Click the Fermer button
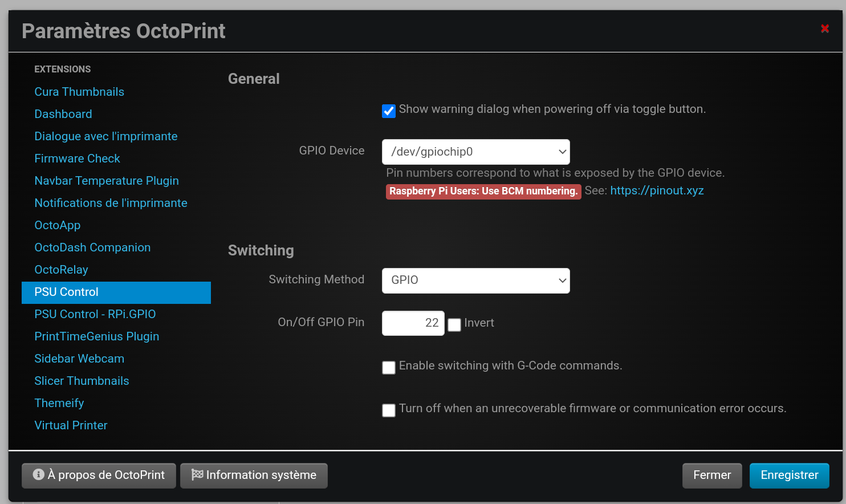This screenshot has width=846, height=504. tap(711, 475)
